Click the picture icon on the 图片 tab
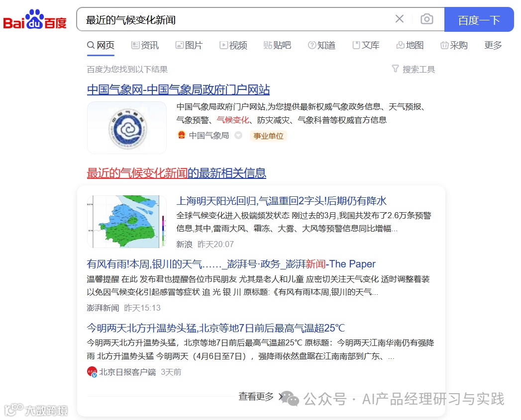Viewport: 521px width, 420px height. [x=180, y=45]
